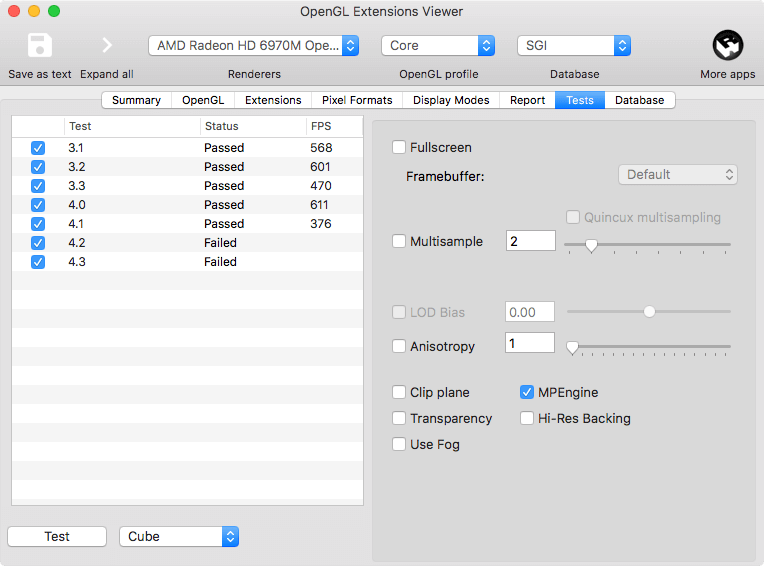Viewport: 764px width, 566px height.
Task: Click the Multisample value field
Action: (531, 241)
